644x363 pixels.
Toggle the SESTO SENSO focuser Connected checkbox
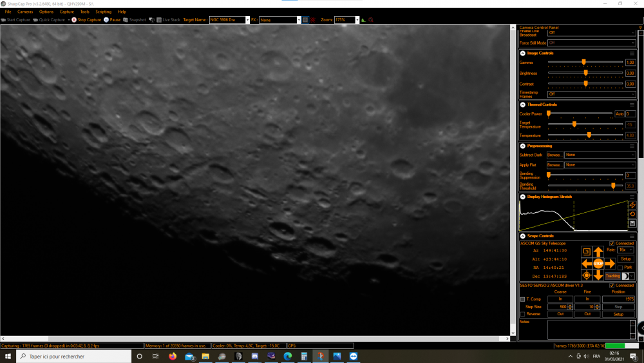(612, 285)
